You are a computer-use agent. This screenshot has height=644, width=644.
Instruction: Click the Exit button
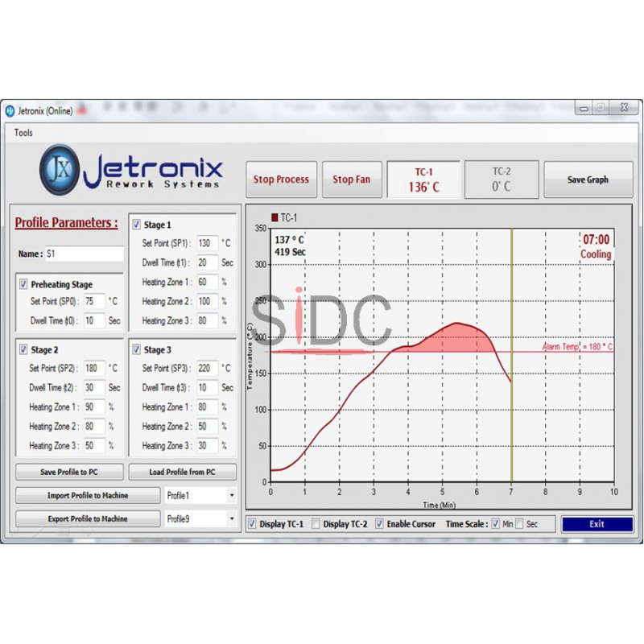pos(597,524)
